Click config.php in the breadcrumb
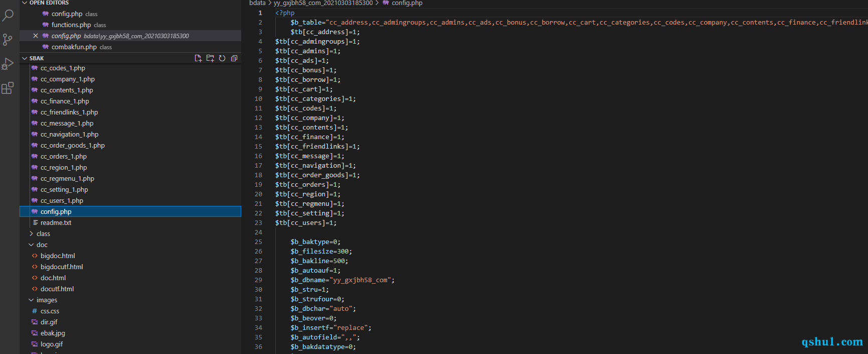The height and width of the screenshot is (354, 868). point(407,3)
